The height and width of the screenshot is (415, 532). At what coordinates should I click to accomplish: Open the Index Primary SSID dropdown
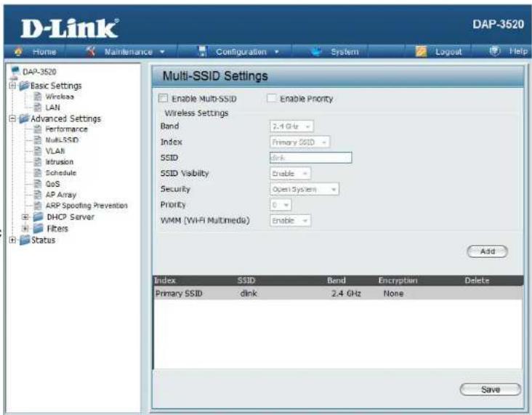pos(299,142)
